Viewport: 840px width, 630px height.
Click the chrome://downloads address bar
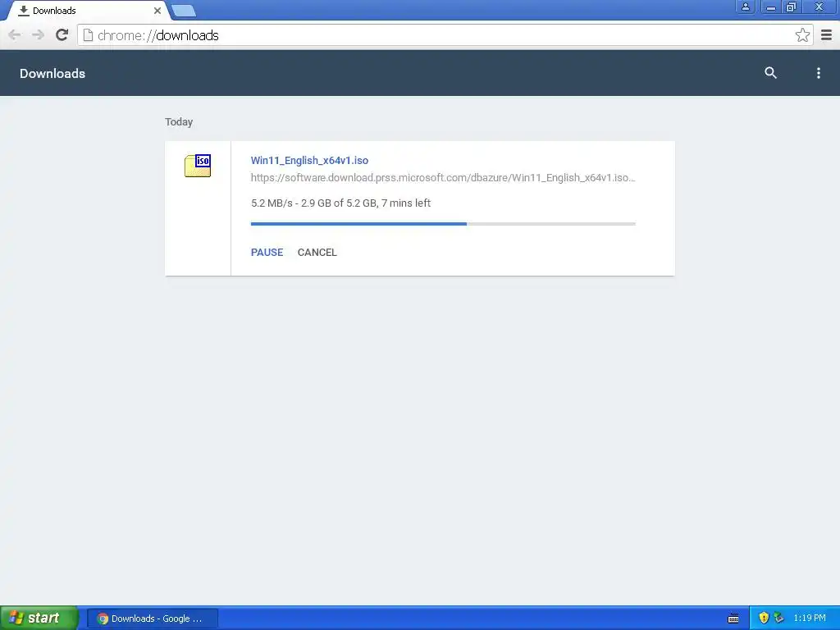point(445,35)
